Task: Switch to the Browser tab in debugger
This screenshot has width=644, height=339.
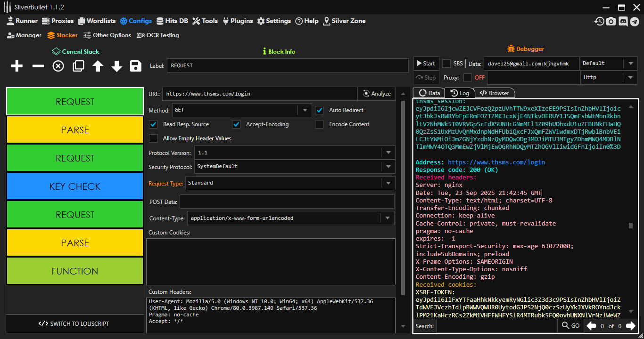Action: coord(495,93)
